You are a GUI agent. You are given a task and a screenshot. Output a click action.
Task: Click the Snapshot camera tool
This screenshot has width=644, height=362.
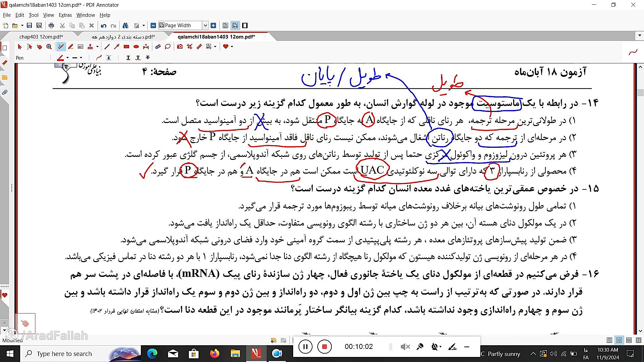click(x=180, y=47)
